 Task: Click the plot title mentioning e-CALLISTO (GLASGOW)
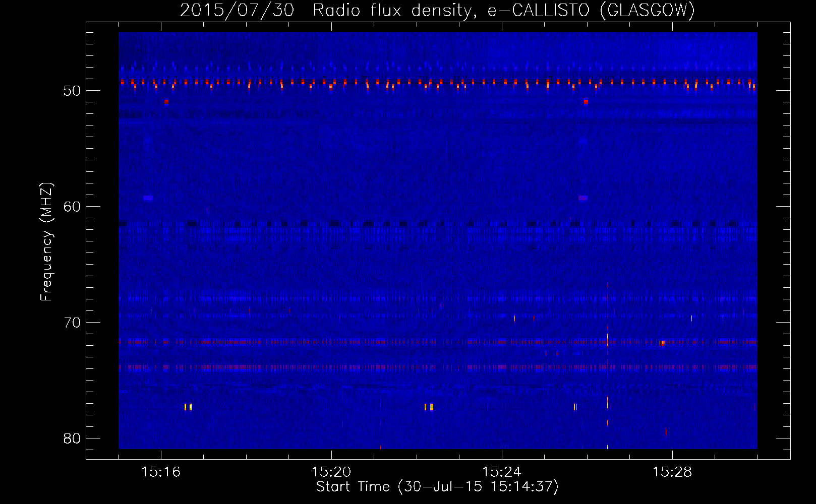[x=437, y=10]
